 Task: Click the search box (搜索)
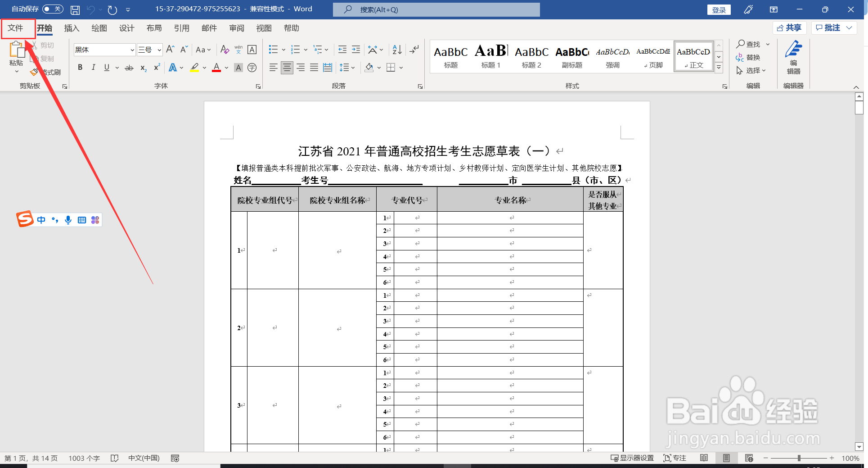pyautogui.click(x=436, y=9)
